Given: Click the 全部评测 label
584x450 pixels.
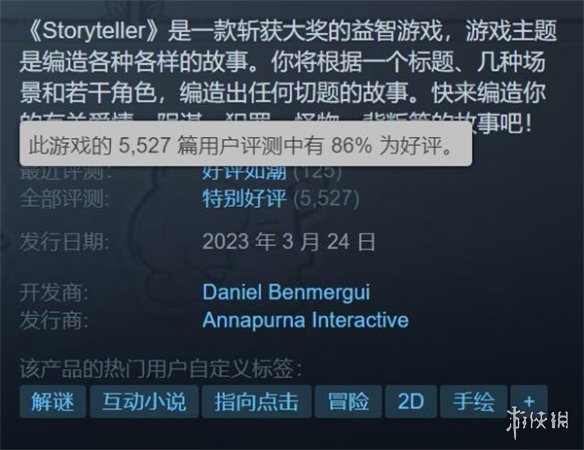Looking at the screenshot, I should [64, 198].
